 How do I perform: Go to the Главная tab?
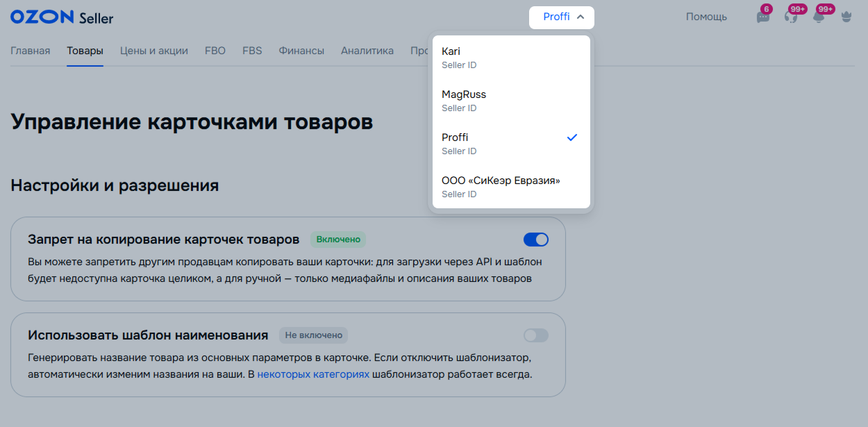click(x=31, y=51)
